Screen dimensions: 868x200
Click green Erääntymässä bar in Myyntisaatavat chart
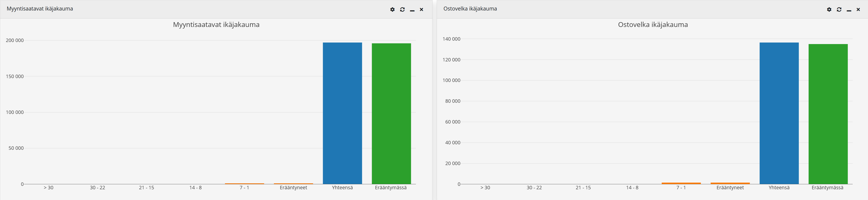(x=391, y=114)
